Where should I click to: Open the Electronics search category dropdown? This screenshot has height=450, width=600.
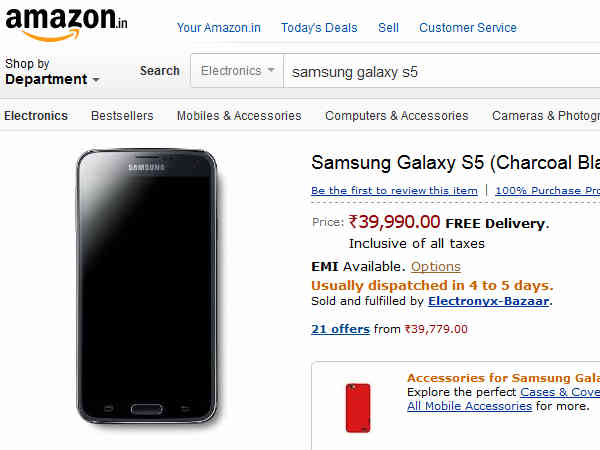[238, 71]
